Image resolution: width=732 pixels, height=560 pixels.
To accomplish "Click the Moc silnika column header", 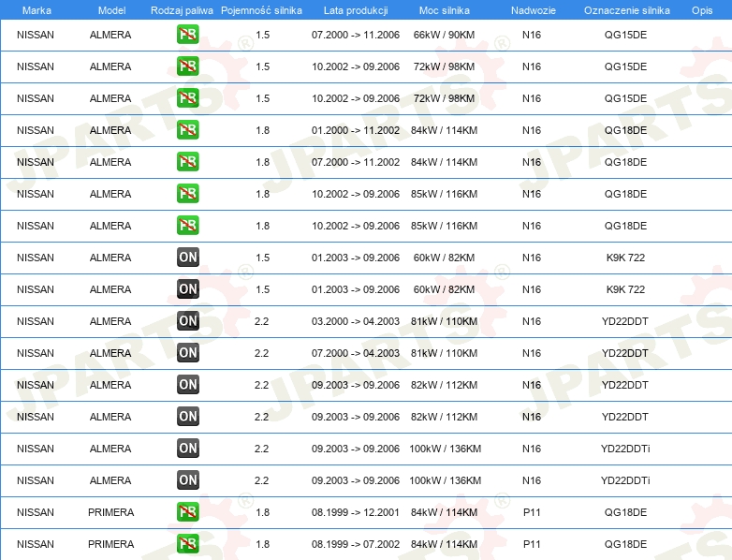I will point(444,10).
